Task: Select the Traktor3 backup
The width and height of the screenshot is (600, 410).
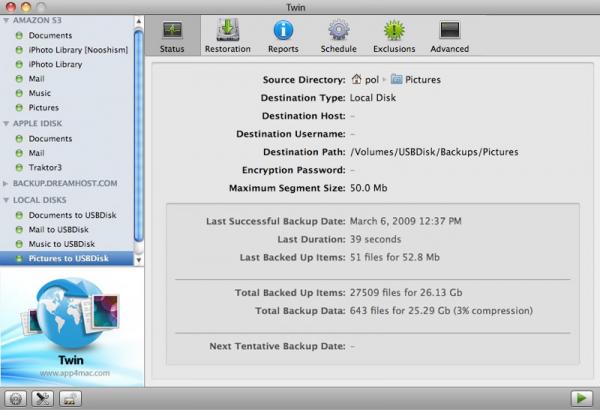Action: tap(45, 167)
